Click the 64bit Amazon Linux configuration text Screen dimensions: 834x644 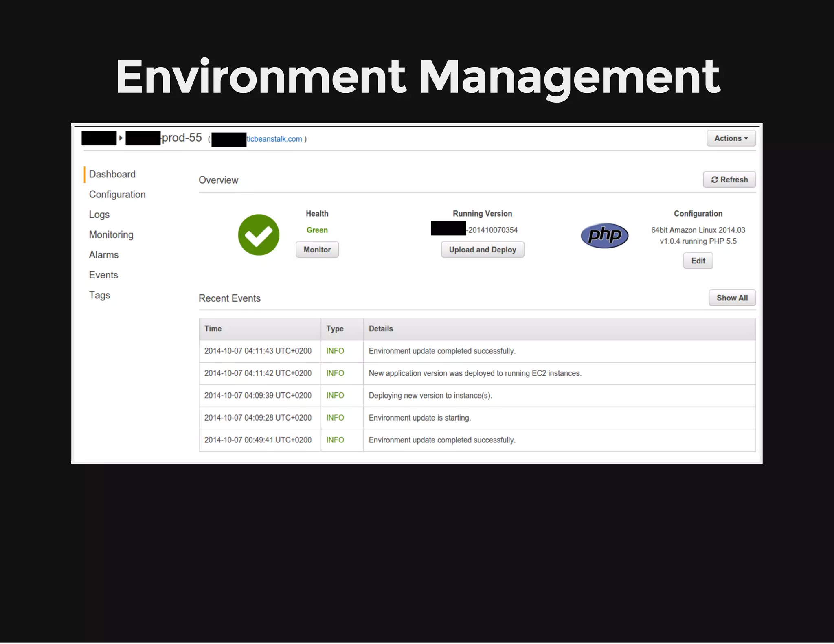point(698,236)
